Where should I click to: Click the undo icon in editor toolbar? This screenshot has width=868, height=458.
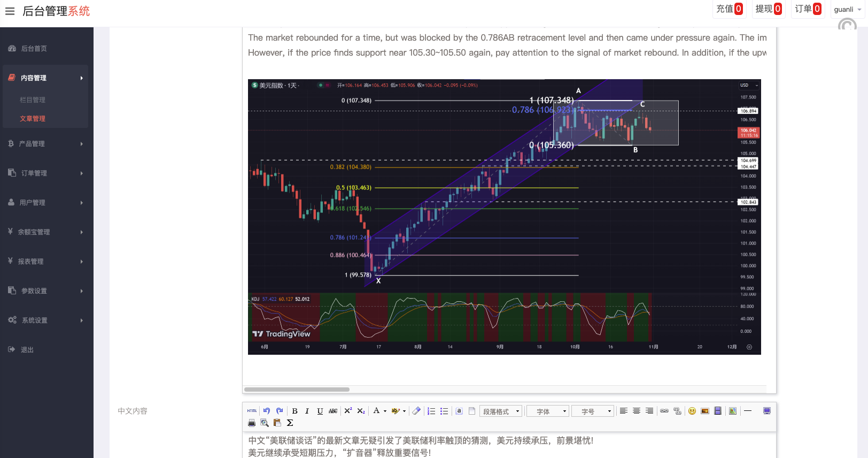point(267,411)
